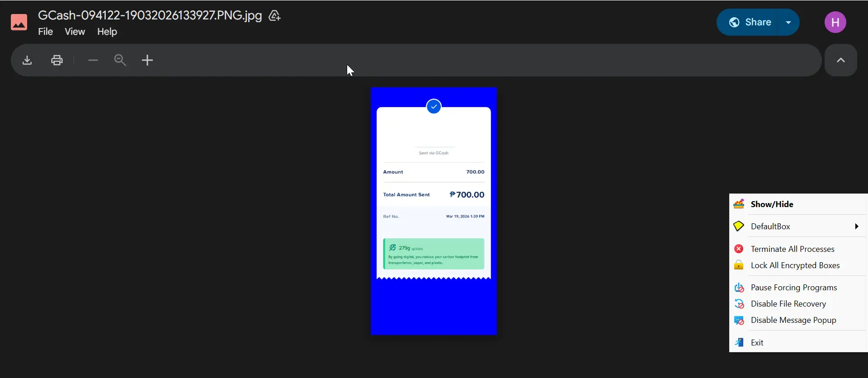This screenshot has width=868, height=378.
Task: Click the Amount label on receipt
Action: tap(393, 172)
